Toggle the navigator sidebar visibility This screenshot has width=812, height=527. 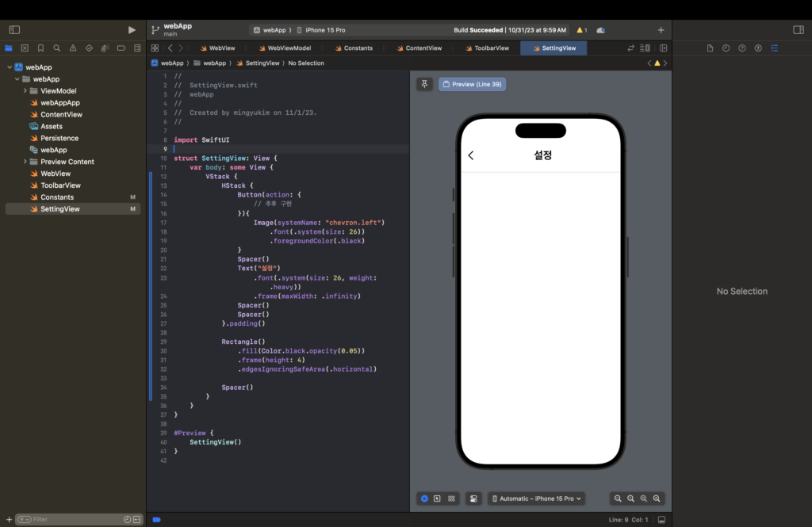[x=14, y=30]
